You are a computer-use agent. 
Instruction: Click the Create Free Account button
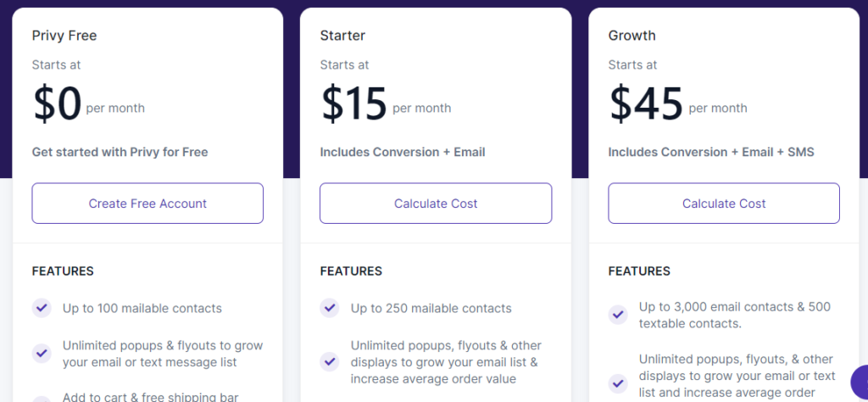coord(147,204)
